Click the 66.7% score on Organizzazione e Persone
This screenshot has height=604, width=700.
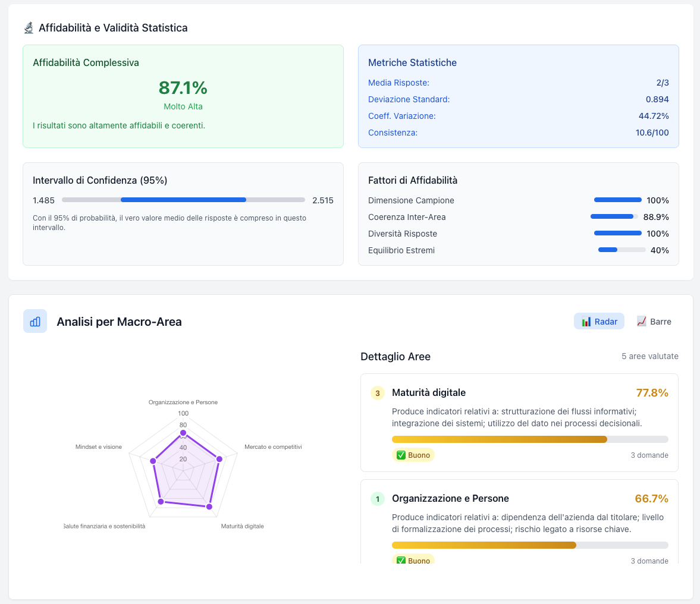(652, 498)
